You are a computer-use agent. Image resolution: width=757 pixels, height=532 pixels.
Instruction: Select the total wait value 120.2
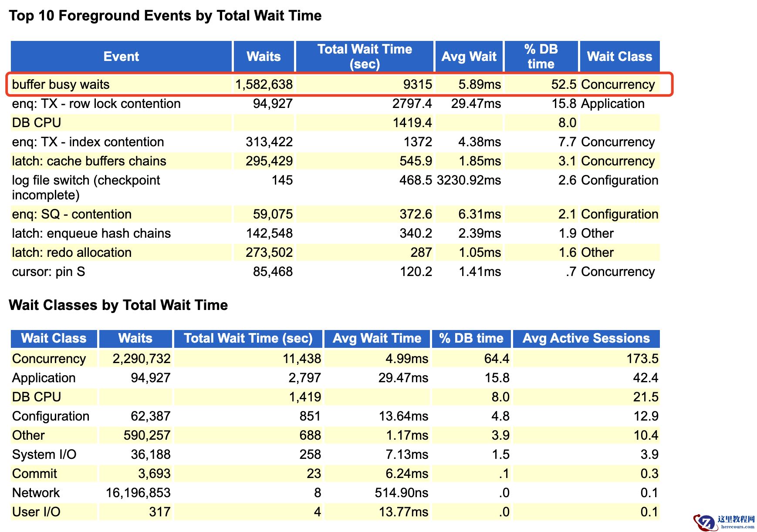[x=416, y=272]
